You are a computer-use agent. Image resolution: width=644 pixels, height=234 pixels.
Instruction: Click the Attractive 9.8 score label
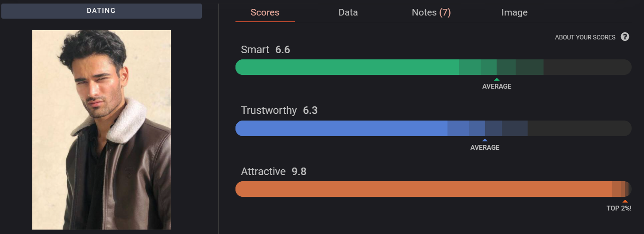point(274,172)
